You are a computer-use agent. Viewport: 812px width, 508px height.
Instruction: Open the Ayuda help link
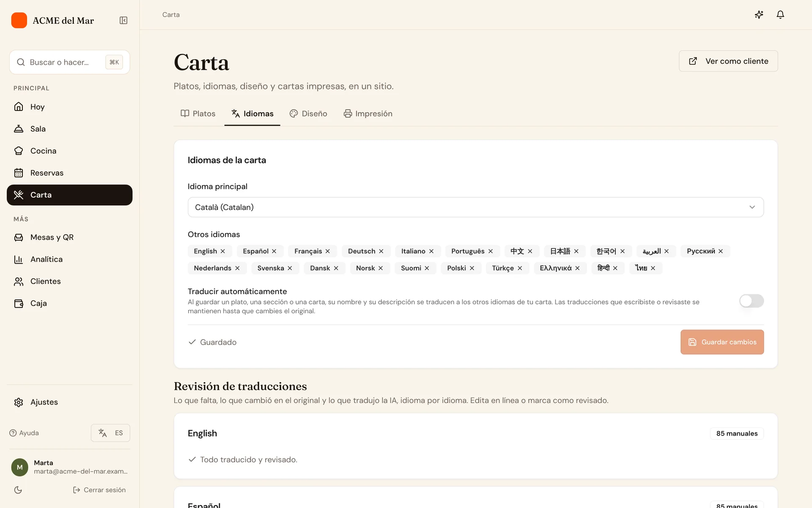(x=24, y=433)
